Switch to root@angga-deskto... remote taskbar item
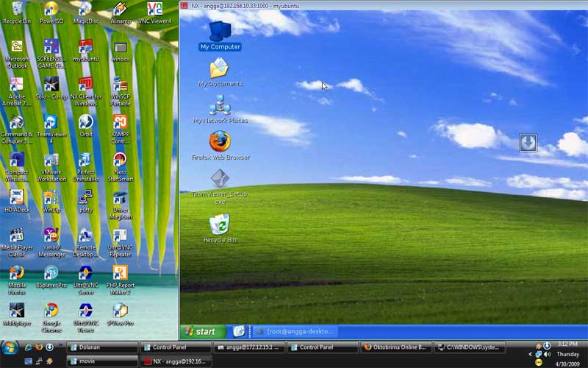 point(296,332)
